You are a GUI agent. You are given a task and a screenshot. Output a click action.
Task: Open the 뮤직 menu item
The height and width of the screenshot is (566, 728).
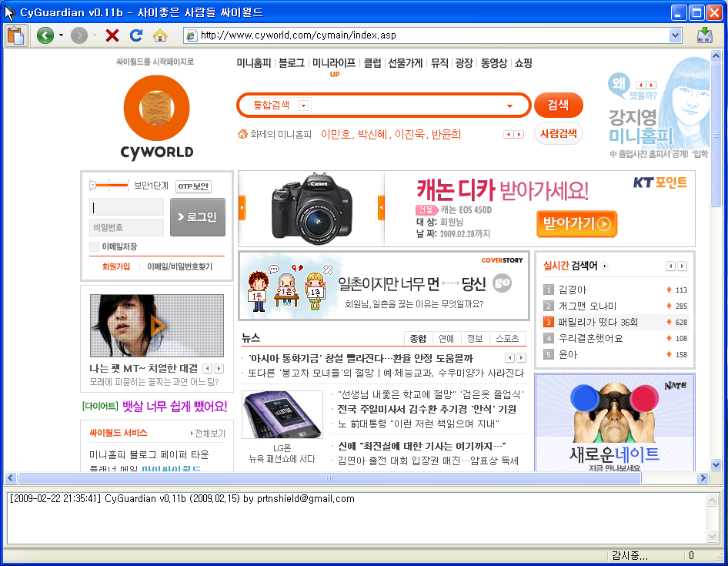click(439, 63)
